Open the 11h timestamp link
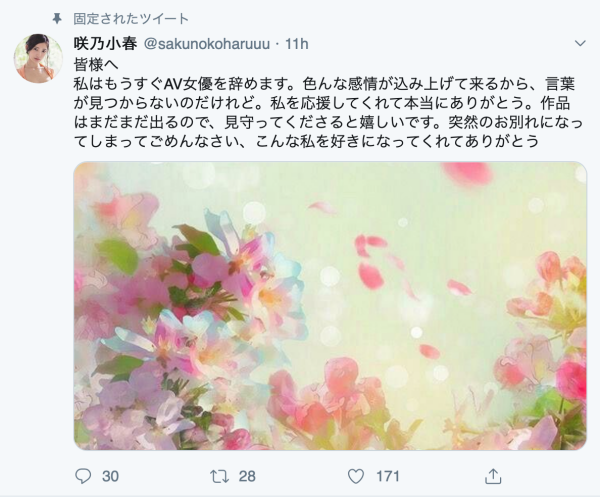 297,44
